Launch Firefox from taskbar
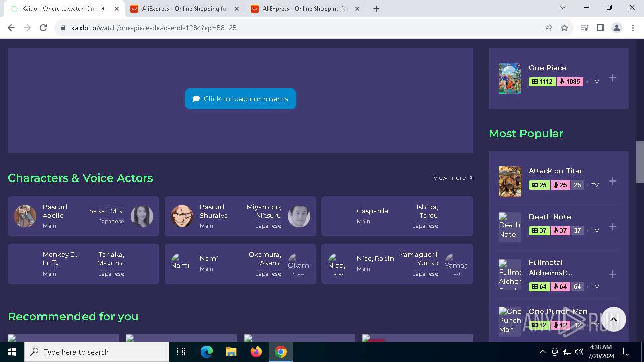The width and height of the screenshot is (644, 362). click(256, 352)
